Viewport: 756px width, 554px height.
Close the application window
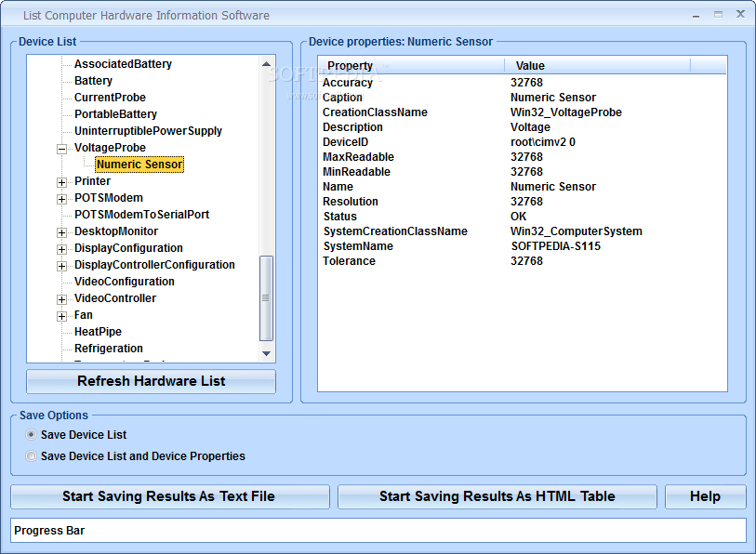[x=740, y=15]
